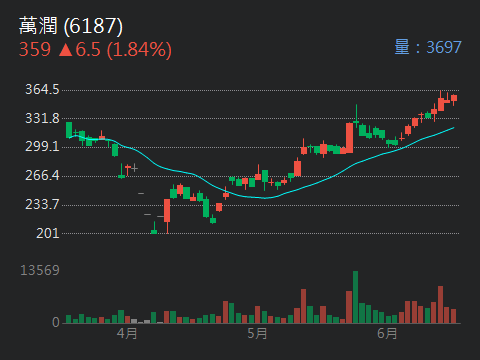The image size is (480, 360).
Task: Click the 331.8 price axis label
Action: 42,118
